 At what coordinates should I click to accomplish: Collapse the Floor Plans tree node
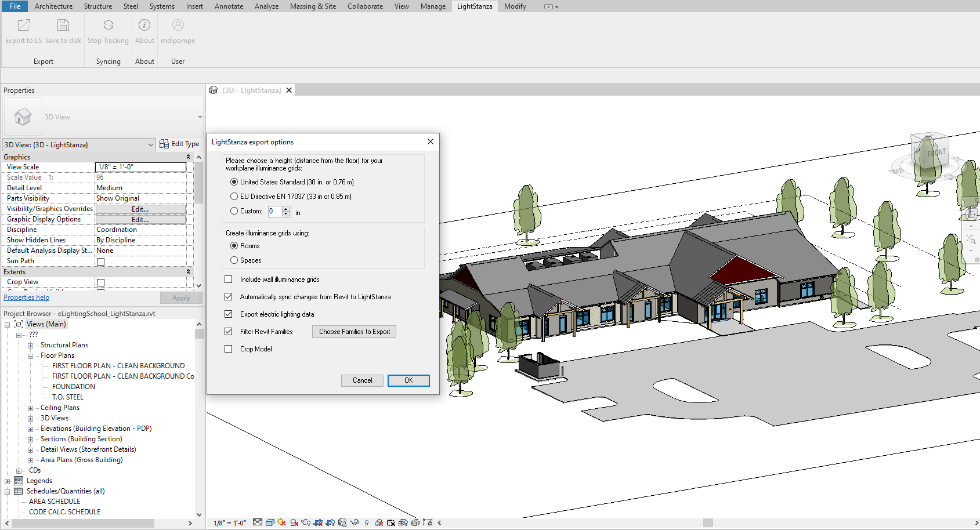click(30, 356)
